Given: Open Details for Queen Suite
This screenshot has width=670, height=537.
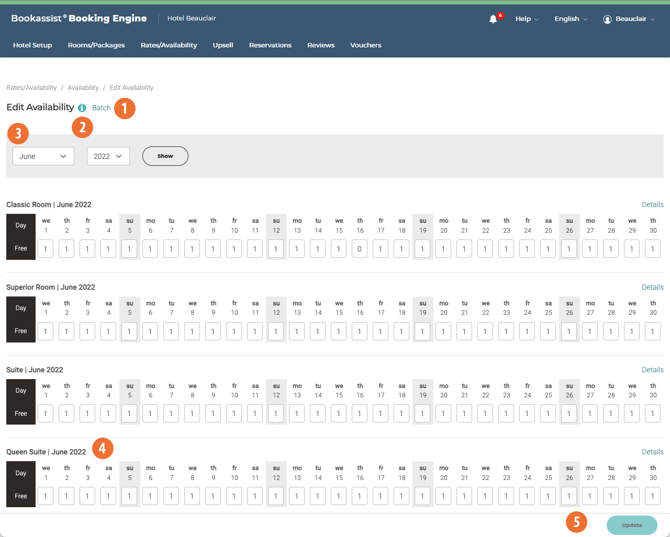Looking at the screenshot, I should point(652,452).
